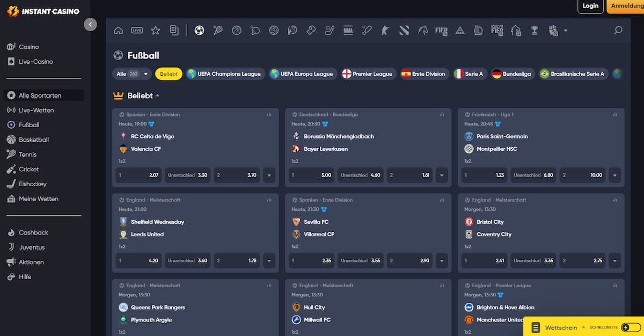The height and width of the screenshot is (336, 644).
Task: Select the Volta FIFA icon
Action: (497, 31)
